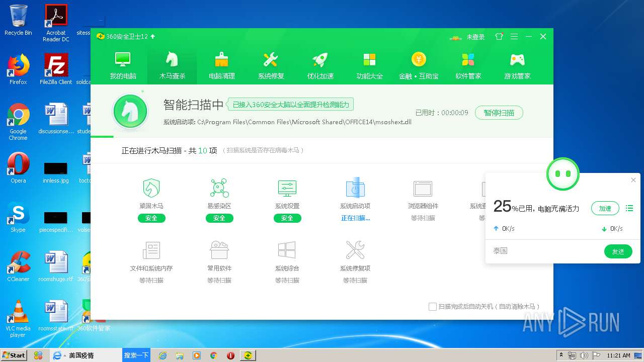
Task: Show hidden tray icons arrow
Action: click(x=561, y=355)
